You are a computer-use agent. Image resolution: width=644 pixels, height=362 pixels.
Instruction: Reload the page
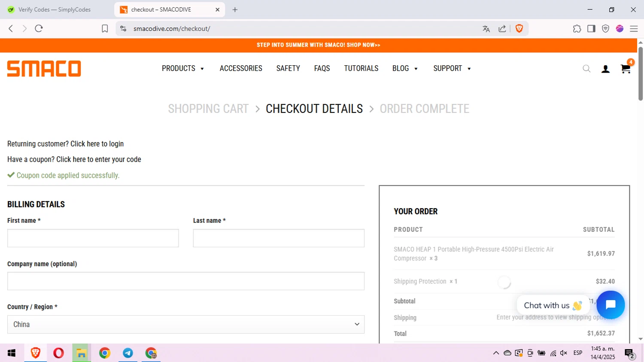39,28
